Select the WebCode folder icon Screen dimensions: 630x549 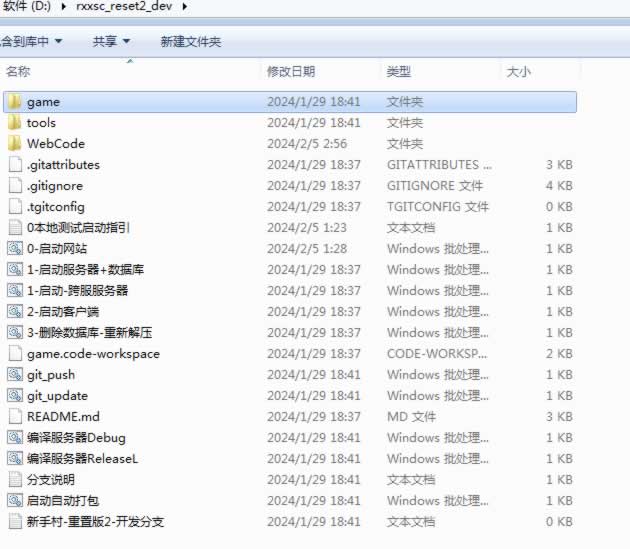coord(15,143)
